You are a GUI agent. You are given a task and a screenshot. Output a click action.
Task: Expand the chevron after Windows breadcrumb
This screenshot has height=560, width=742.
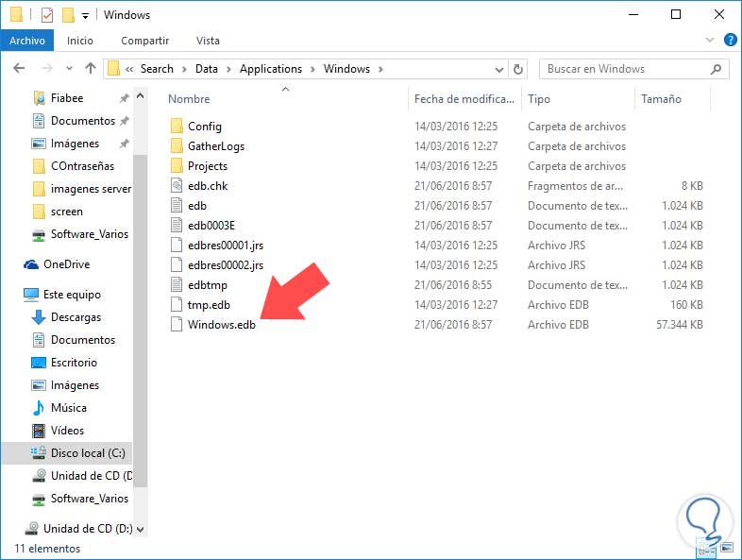tap(380, 70)
